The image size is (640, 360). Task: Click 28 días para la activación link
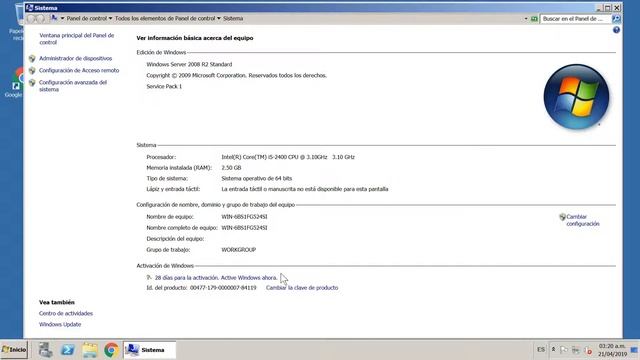pos(216,278)
